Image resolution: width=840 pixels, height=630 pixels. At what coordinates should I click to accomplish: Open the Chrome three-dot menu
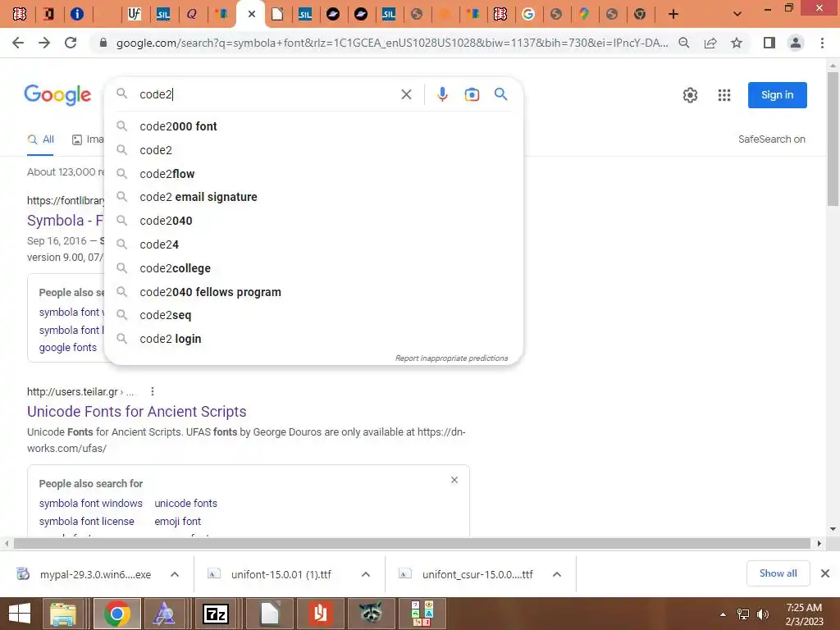(x=822, y=43)
